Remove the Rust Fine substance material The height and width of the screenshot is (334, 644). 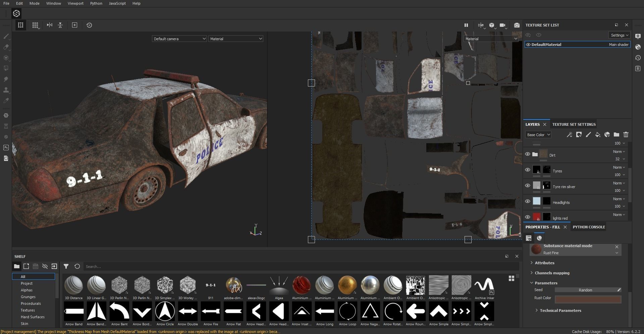tap(616, 247)
